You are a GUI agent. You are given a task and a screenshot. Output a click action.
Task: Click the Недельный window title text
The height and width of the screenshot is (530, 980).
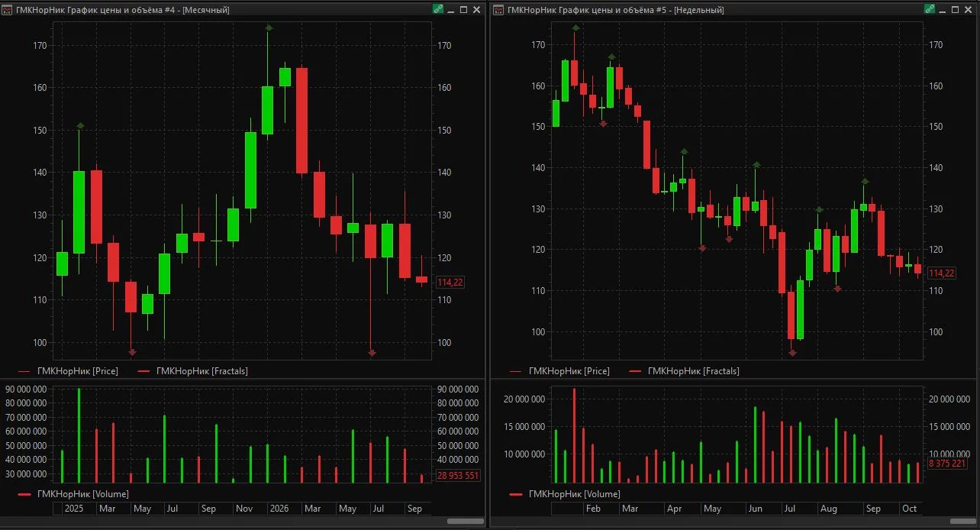point(616,10)
